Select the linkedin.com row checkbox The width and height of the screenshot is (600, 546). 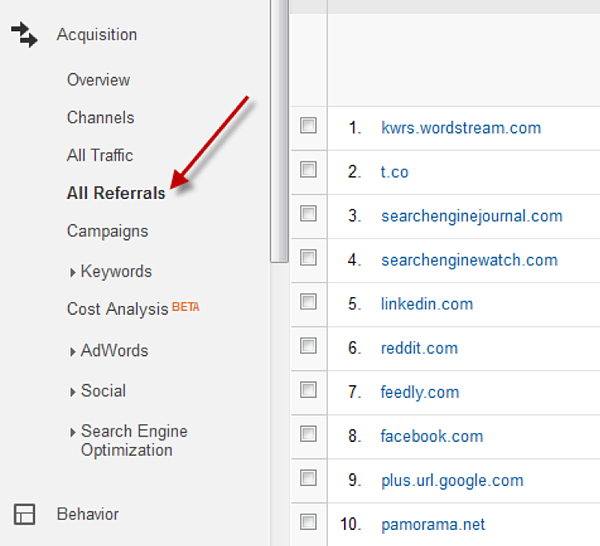coord(308,302)
